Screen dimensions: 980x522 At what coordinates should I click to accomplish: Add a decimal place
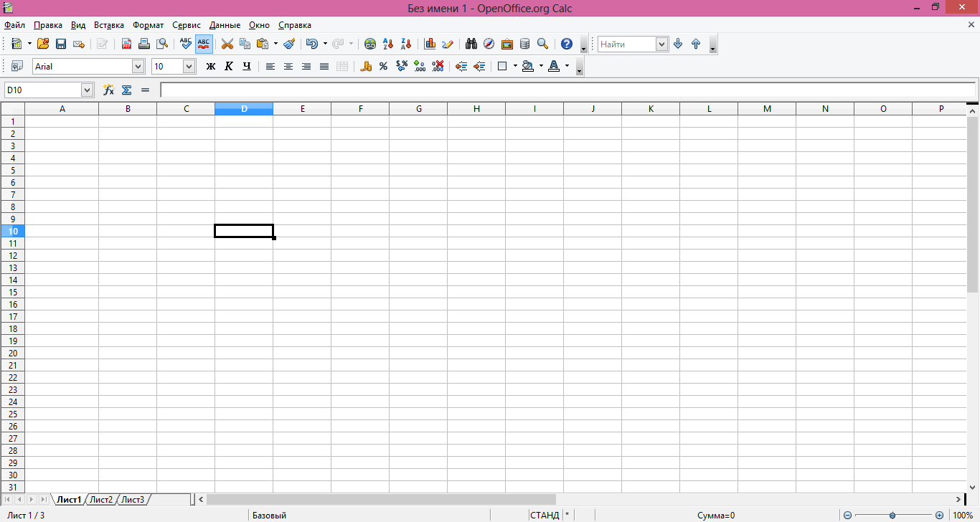point(420,66)
